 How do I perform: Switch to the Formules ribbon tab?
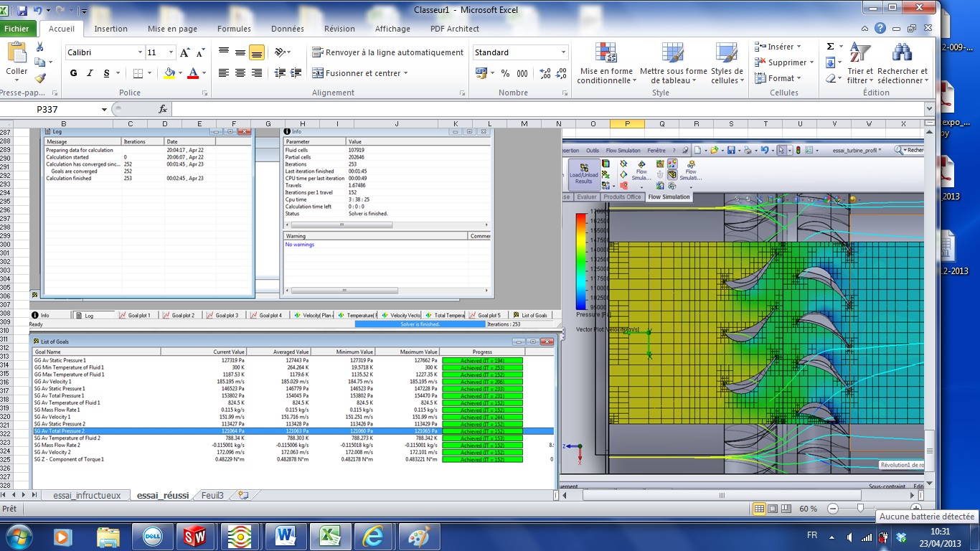234,29
